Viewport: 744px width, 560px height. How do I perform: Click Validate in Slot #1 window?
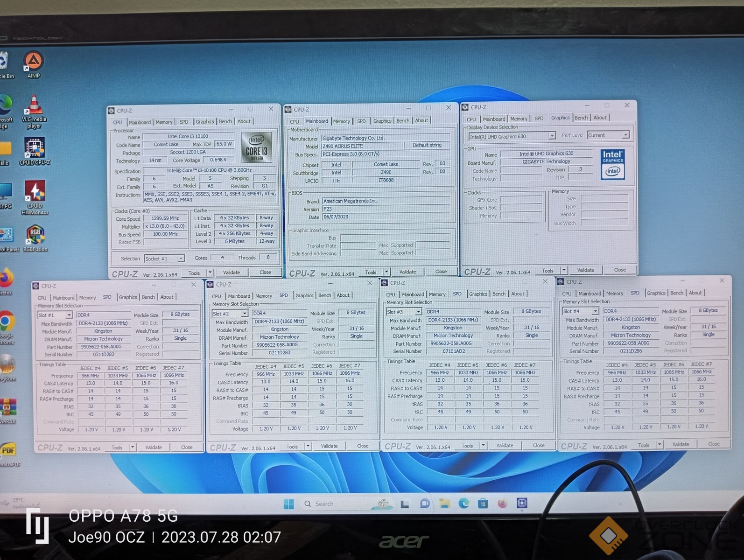(154, 447)
